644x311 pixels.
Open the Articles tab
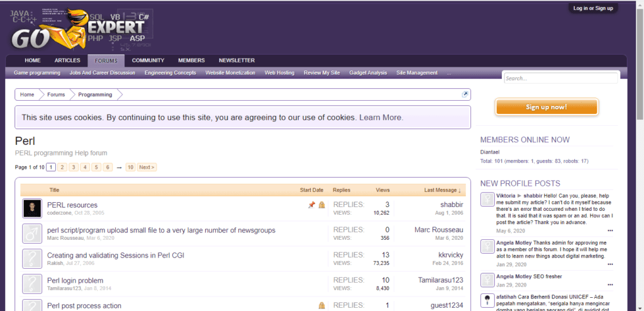pos(67,60)
